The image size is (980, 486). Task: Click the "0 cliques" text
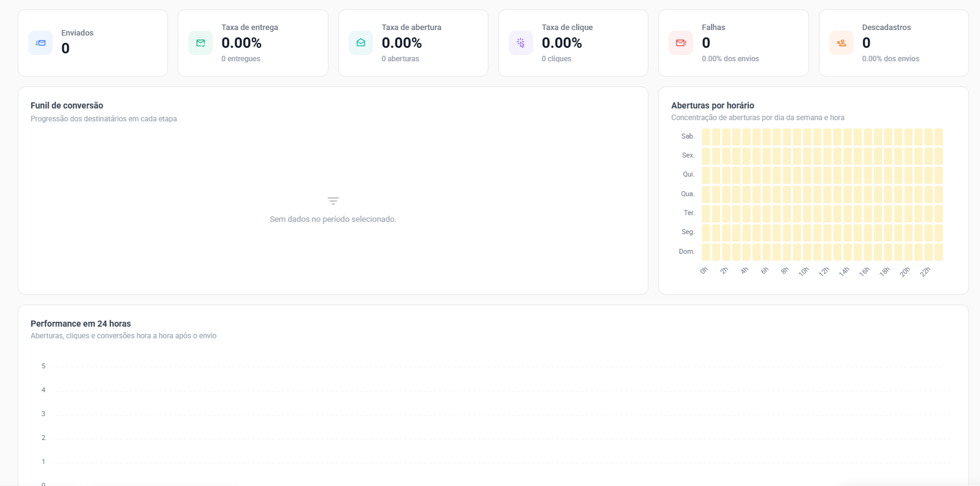tap(556, 59)
